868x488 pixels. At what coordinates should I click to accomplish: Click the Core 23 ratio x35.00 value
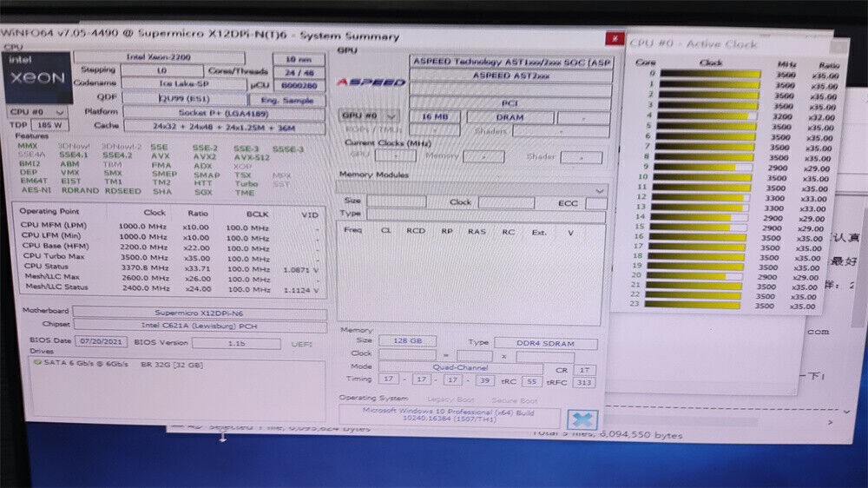coord(803,307)
